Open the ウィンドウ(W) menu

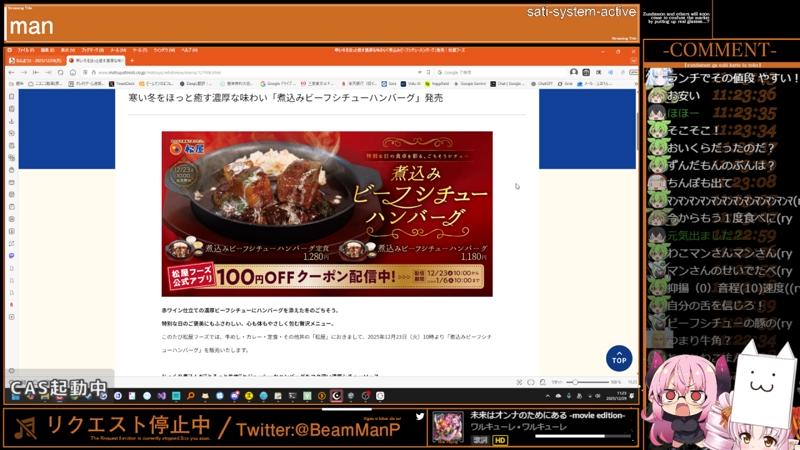[164, 51]
